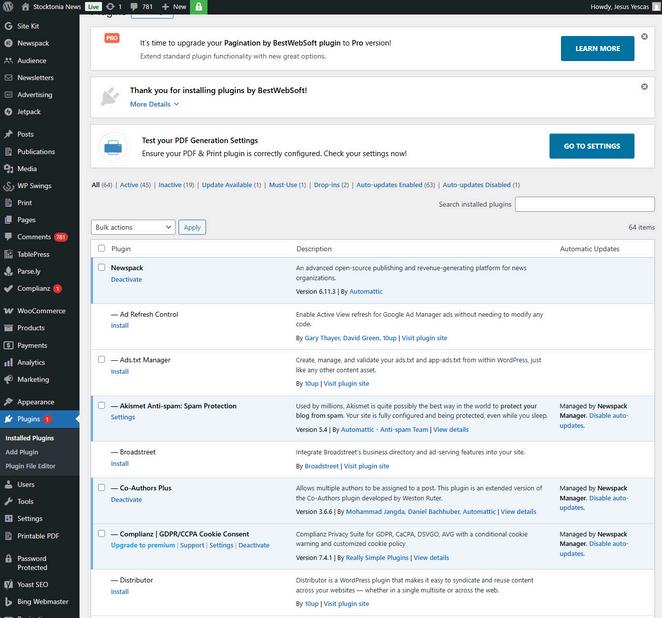Open the Bing Webmaster sidebar icon
This screenshot has height=618, width=662.
click(x=8, y=602)
